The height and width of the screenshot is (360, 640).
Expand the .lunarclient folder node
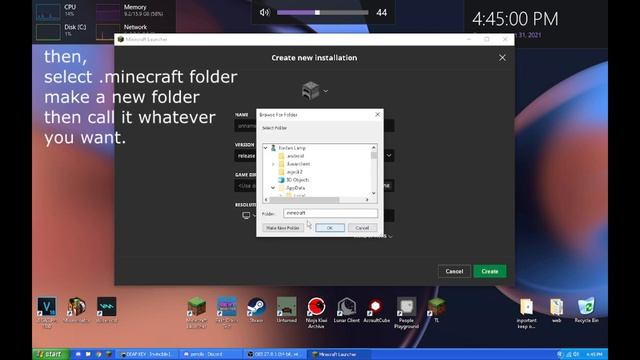click(x=273, y=164)
